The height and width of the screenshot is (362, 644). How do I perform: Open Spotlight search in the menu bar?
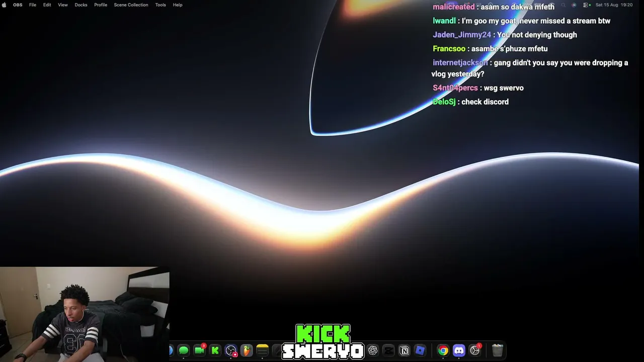pos(563,5)
